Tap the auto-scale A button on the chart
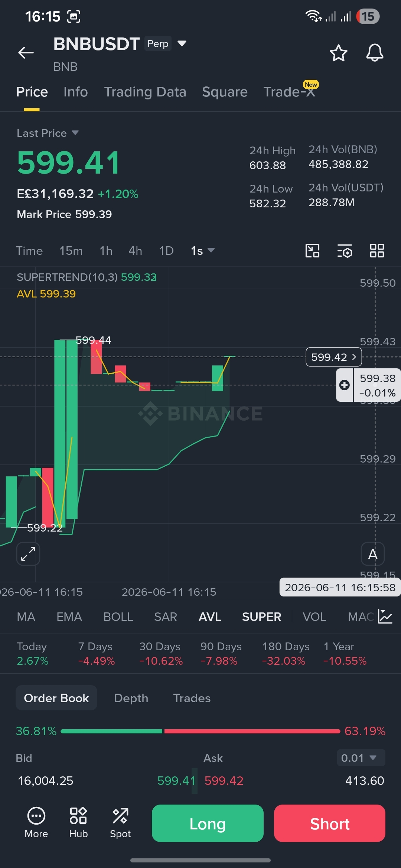Screen dimensions: 401x868 373,554
